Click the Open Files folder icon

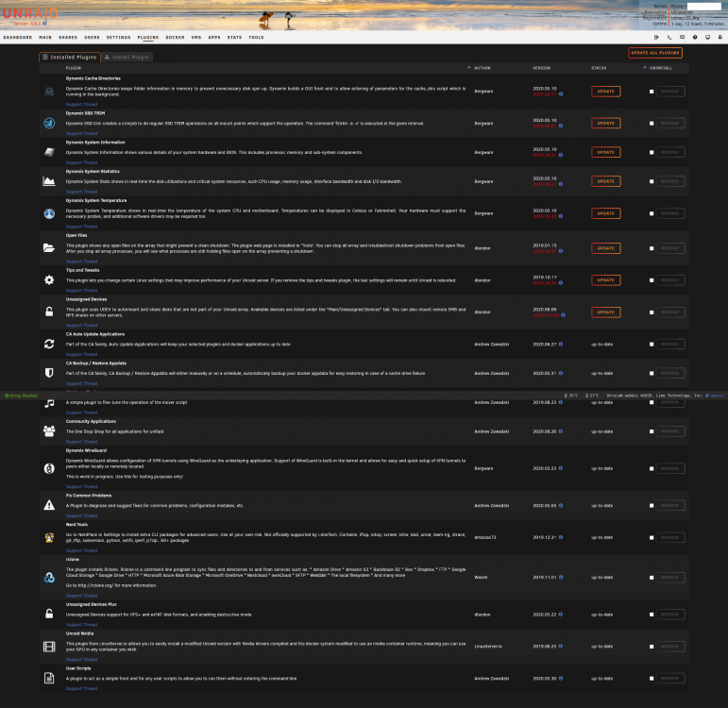click(49, 248)
